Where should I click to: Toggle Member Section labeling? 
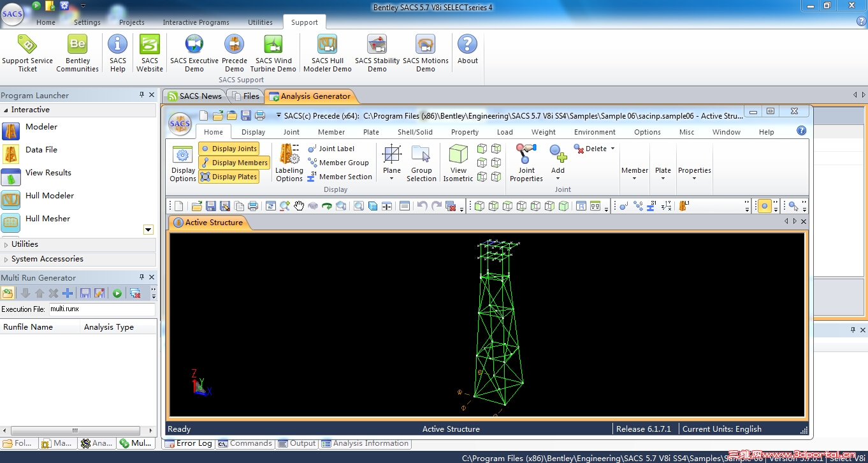pyautogui.click(x=340, y=177)
